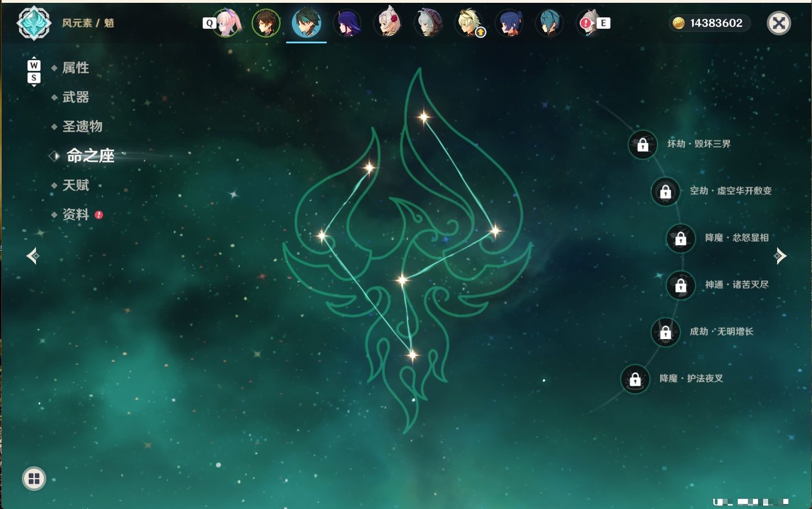Open the 圣遗物 artifacts tab
Viewport: 812px width, 509px height.
pyautogui.click(x=82, y=127)
